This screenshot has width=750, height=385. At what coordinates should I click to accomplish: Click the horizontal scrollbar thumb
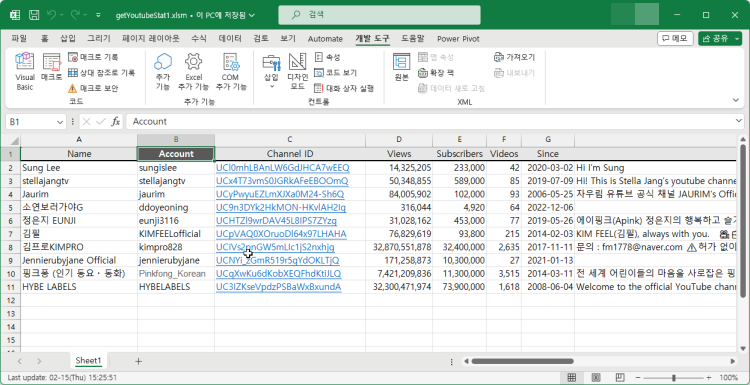[x=522, y=361]
